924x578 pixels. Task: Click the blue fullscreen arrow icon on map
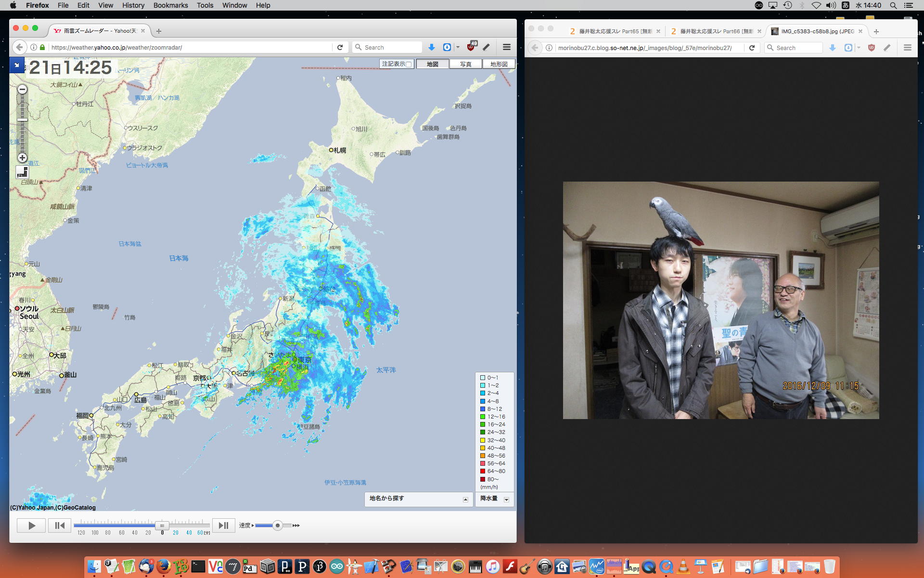[16, 65]
